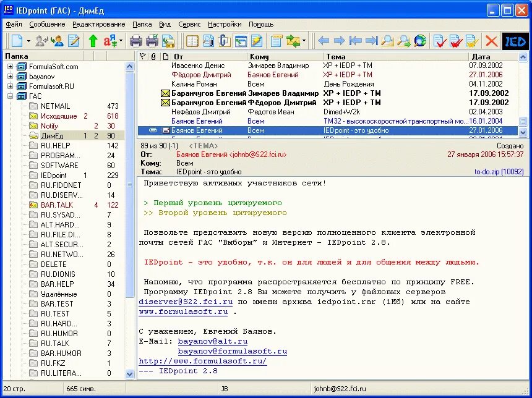This screenshot has width=532, height=398.
Task: Select message from Калина Роман
Action: click(328, 84)
